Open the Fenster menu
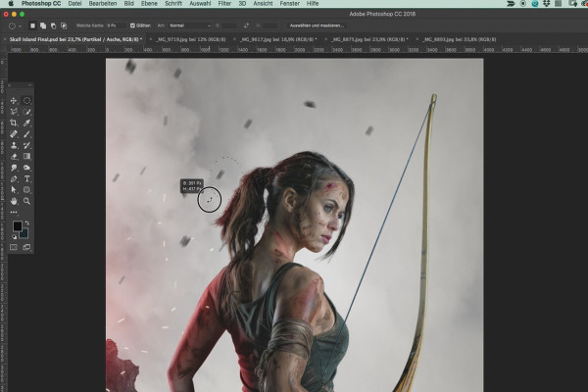This screenshot has width=588, height=392. click(290, 3)
